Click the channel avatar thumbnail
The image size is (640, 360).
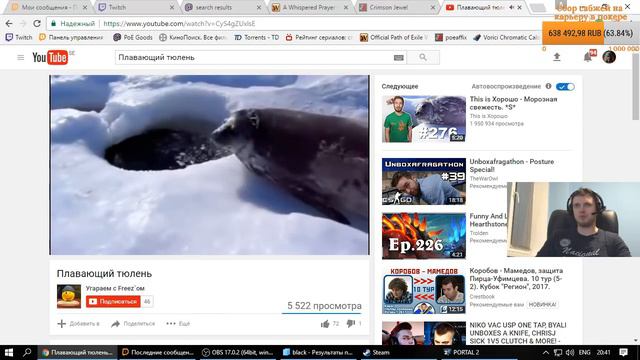pyautogui.click(x=69, y=296)
